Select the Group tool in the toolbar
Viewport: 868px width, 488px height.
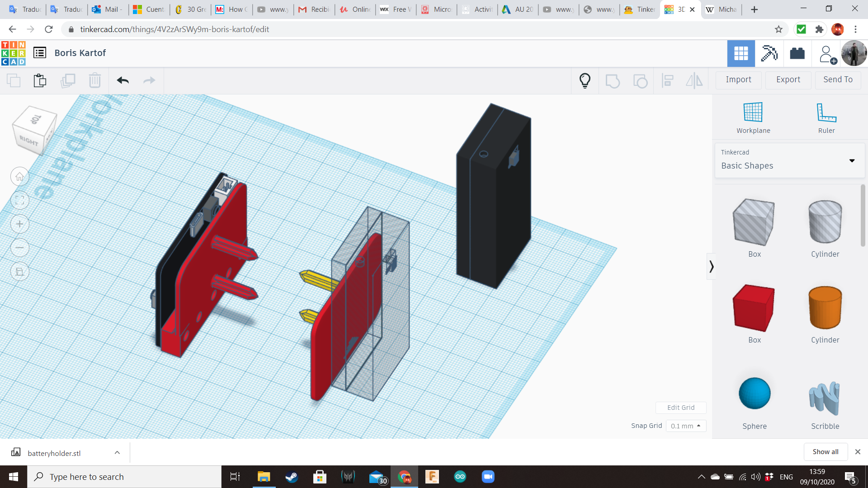pyautogui.click(x=613, y=80)
